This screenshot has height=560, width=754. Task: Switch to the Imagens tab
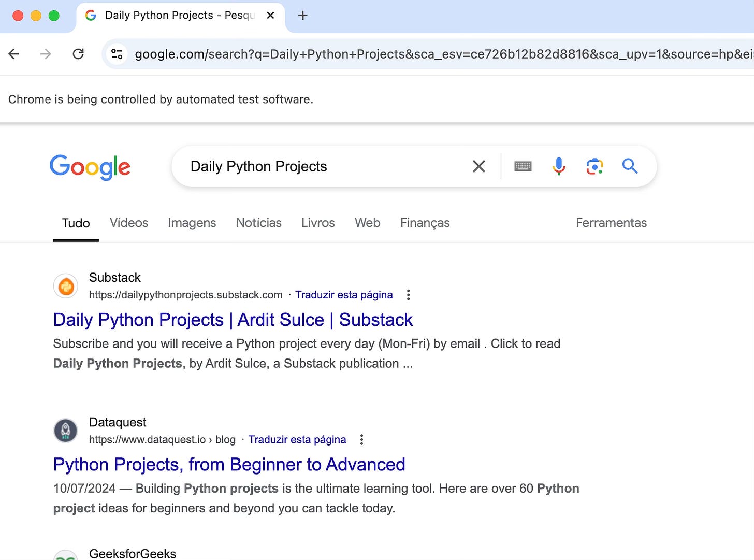coord(192,223)
